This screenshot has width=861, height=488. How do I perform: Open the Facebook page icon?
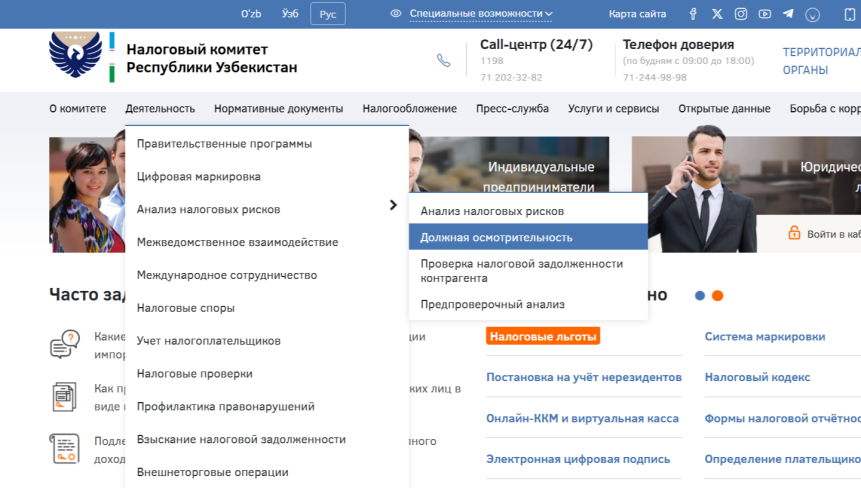pyautogui.click(x=693, y=14)
